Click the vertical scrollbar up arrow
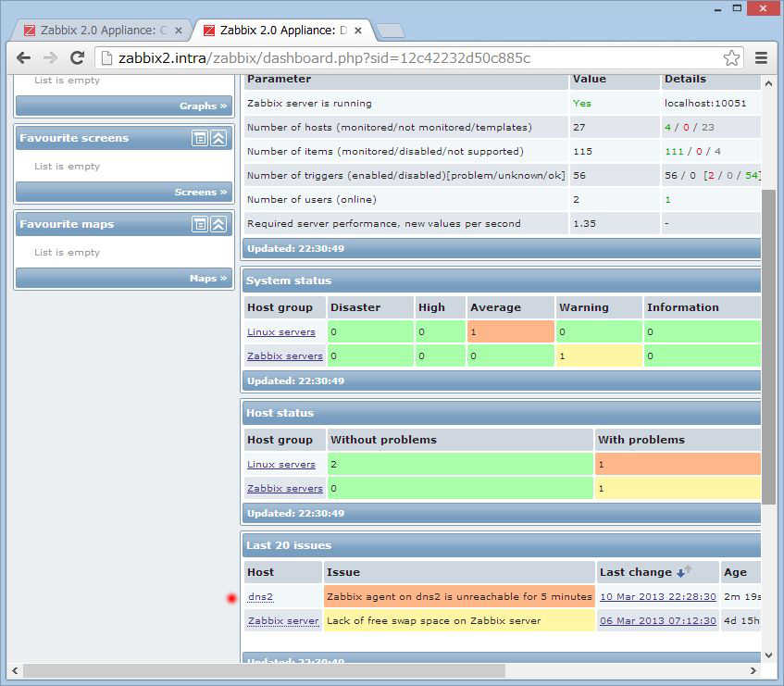Screen dimensions: 784x686 coord(768,83)
